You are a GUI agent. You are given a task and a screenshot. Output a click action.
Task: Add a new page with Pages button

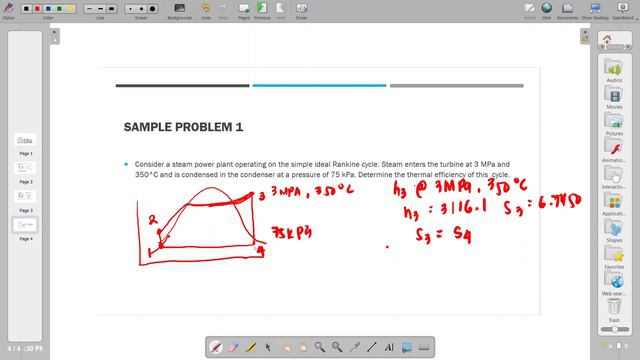pyautogui.click(x=244, y=11)
